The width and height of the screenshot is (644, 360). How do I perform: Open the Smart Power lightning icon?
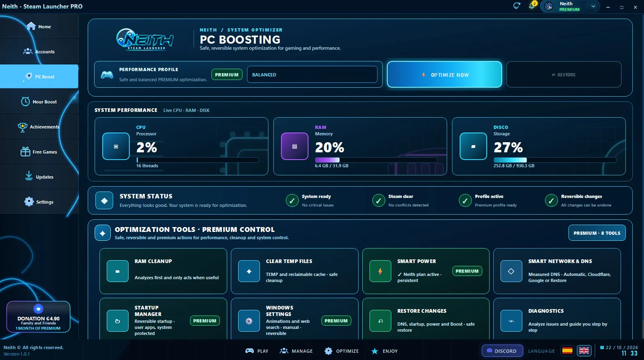point(380,271)
